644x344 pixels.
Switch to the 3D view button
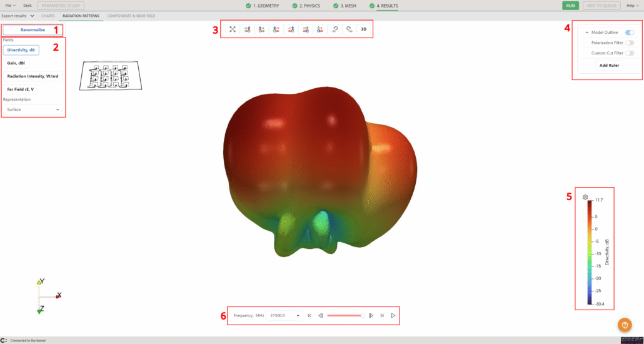(364, 29)
